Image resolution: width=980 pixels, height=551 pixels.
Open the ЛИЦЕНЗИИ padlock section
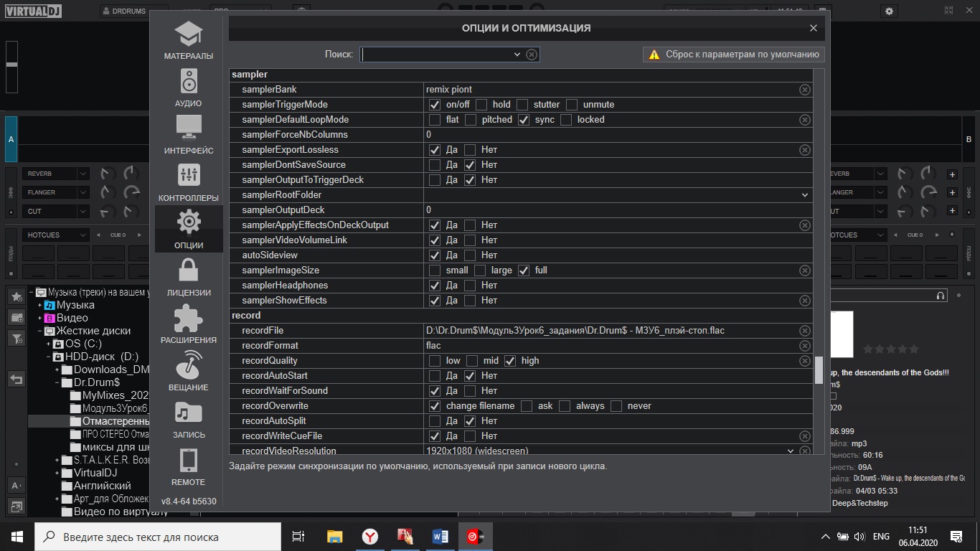pyautogui.click(x=189, y=277)
